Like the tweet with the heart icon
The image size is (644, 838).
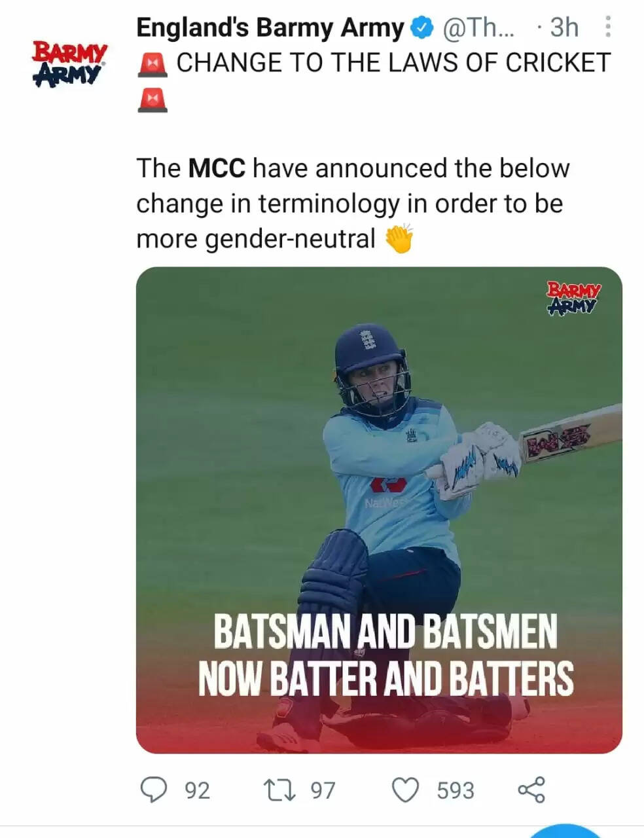point(405,790)
